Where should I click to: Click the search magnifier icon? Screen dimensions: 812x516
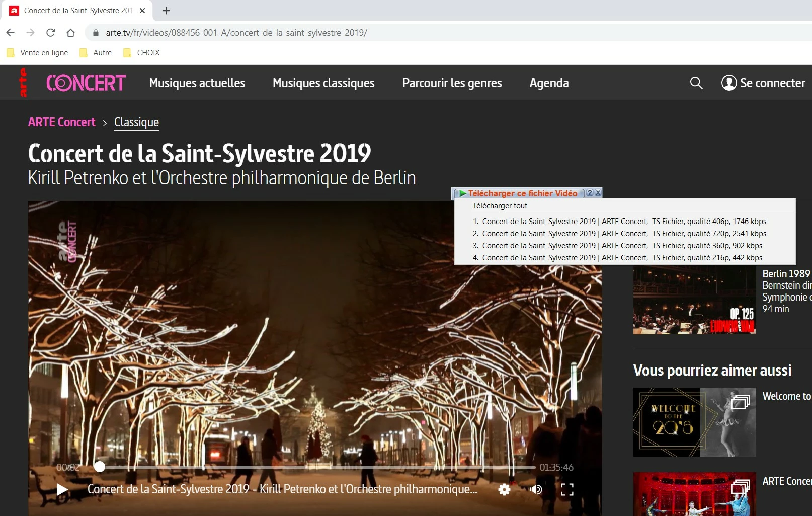[x=696, y=83]
